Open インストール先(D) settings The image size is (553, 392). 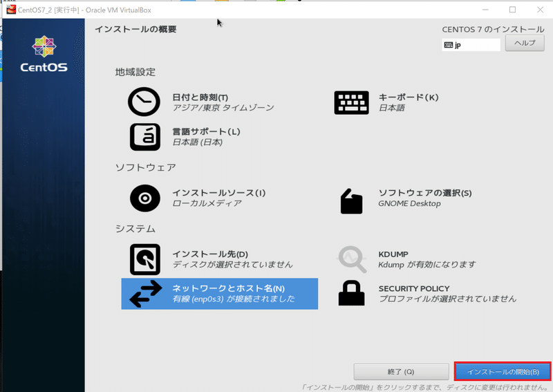[x=210, y=254]
